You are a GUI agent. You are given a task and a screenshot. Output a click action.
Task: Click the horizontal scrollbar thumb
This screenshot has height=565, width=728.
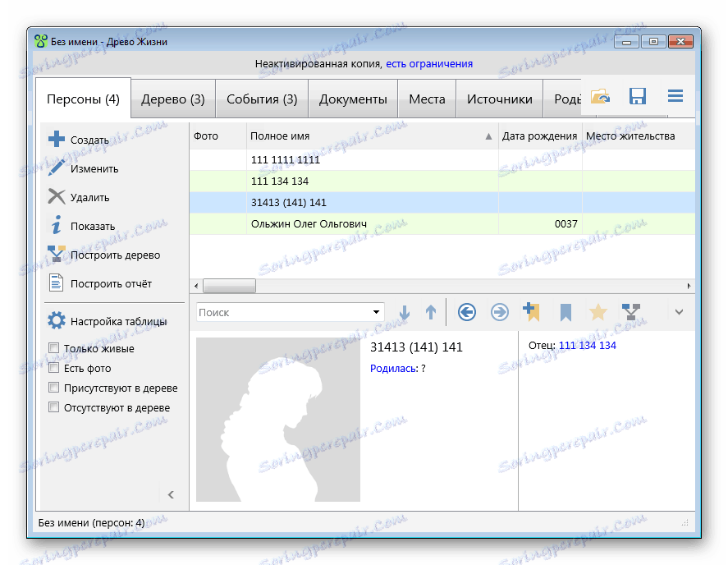tap(229, 286)
